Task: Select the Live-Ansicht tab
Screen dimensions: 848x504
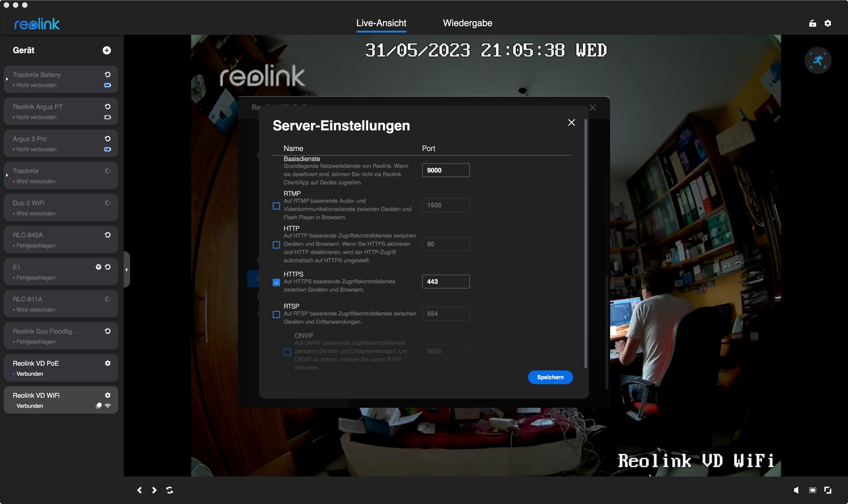Action: (x=381, y=23)
